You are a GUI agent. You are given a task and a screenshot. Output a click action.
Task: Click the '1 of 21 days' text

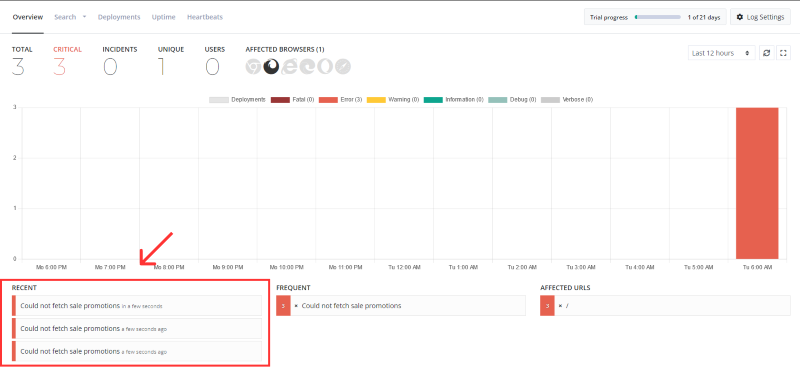click(704, 17)
